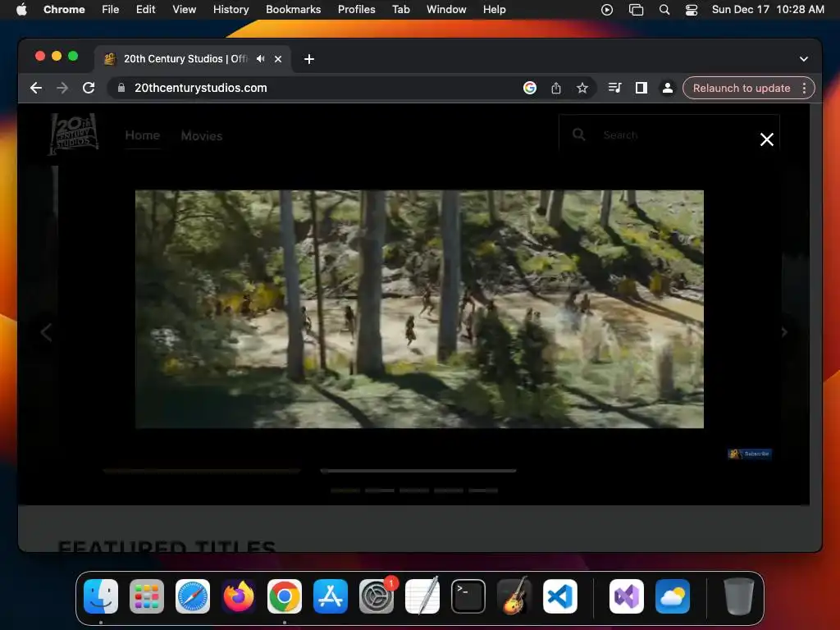This screenshot has width=840, height=630.
Task: Open Chrome three-dot menu
Action: click(804, 88)
